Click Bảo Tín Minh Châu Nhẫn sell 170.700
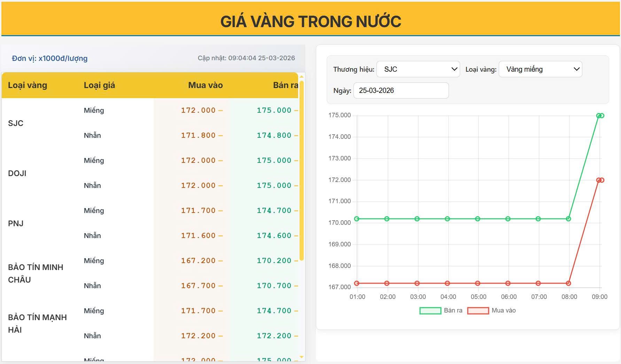621x364 pixels. click(274, 286)
